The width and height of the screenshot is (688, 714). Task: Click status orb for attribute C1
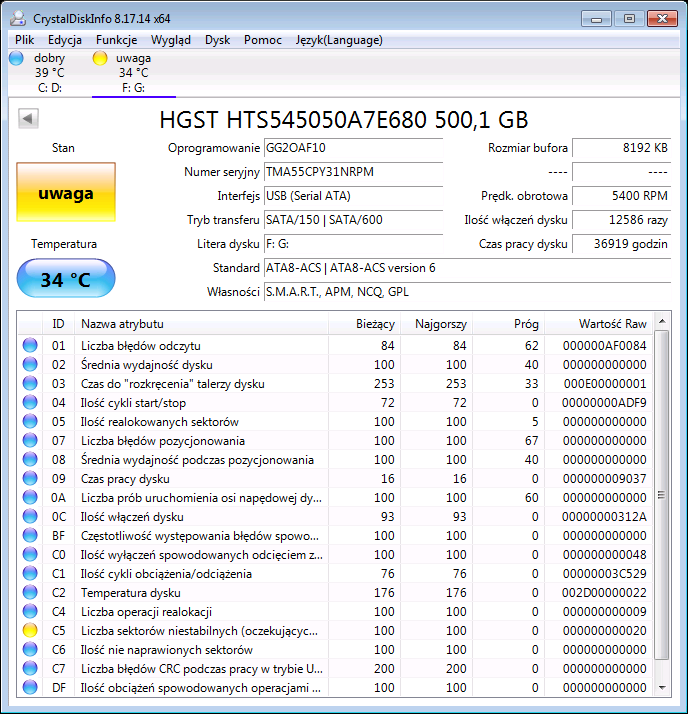(30, 573)
